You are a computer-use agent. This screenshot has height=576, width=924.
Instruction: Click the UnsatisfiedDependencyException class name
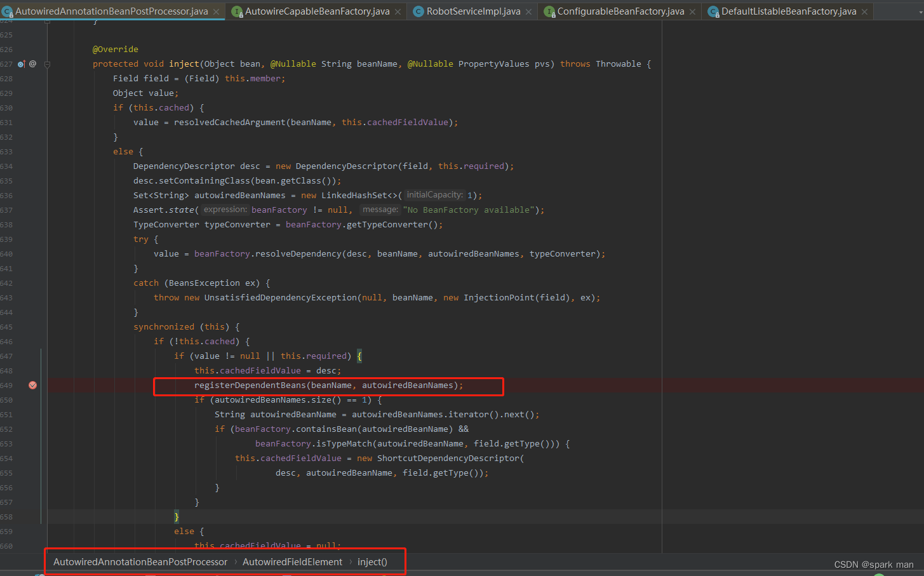click(281, 297)
